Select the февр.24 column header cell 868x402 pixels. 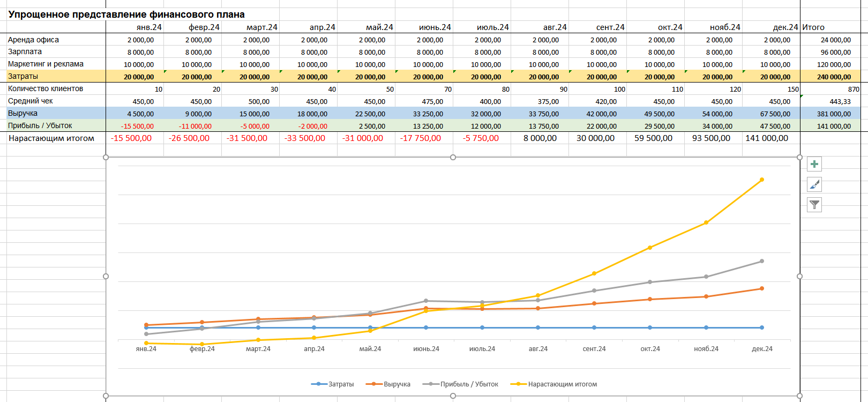tap(193, 27)
